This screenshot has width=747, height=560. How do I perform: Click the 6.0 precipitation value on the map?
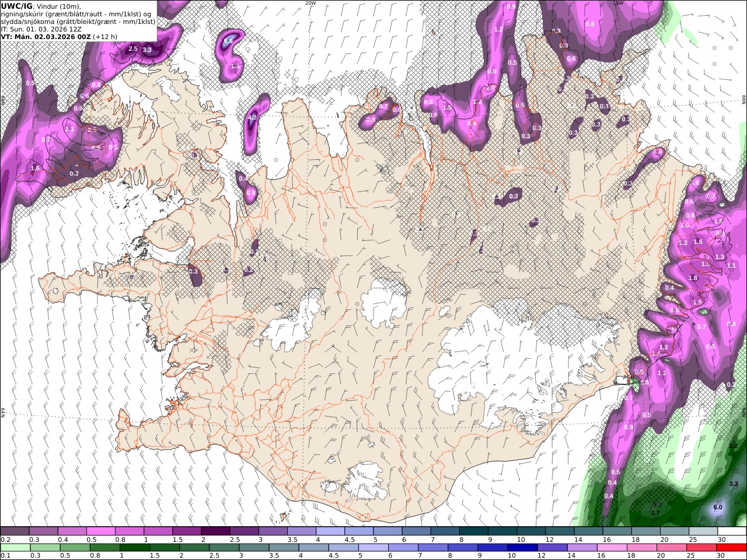[x=718, y=507]
